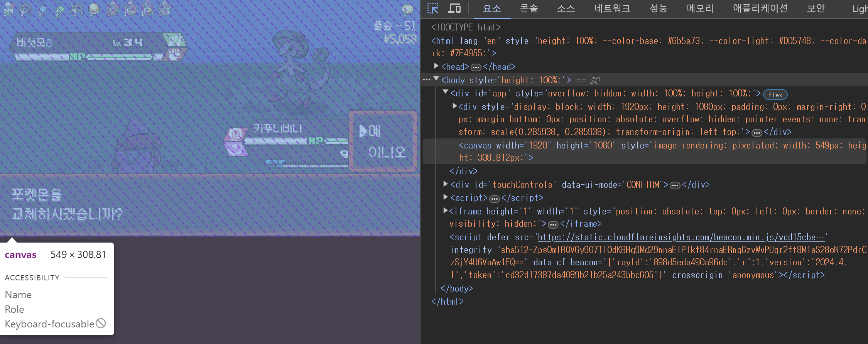Toggle the device toolbar icon
This screenshot has height=344, width=868.
click(x=455, y=8)
